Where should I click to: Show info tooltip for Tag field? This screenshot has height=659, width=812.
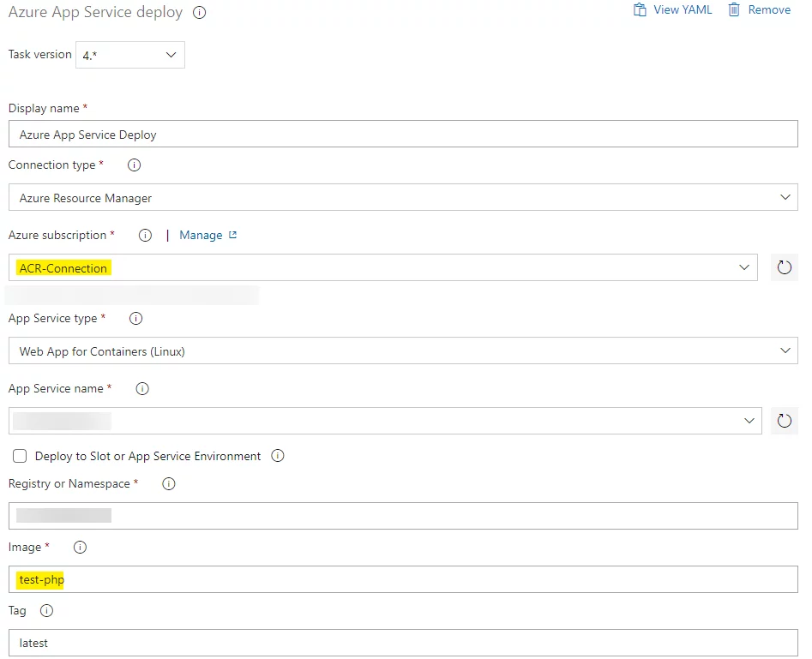[x=46, y=611]
